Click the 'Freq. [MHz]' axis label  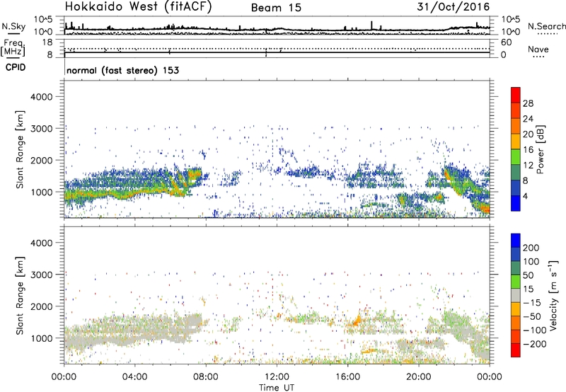click(x=13, y=48)
